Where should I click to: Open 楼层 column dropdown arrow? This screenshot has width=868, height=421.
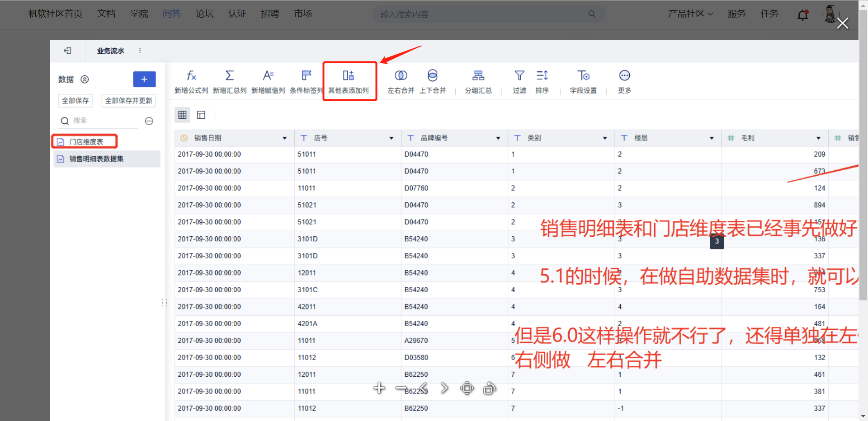click(x=711, y=138)
